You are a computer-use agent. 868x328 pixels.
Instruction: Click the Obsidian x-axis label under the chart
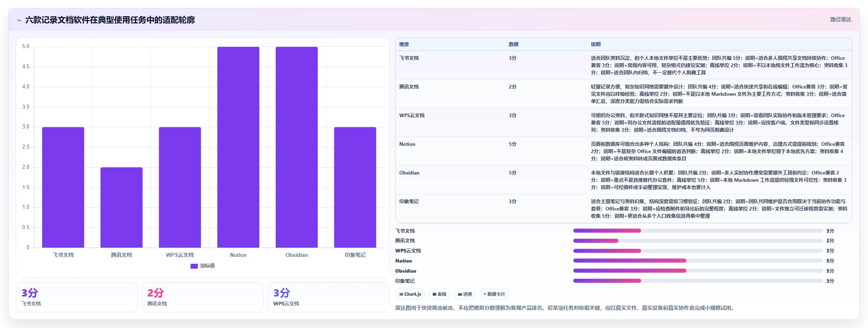297,255
